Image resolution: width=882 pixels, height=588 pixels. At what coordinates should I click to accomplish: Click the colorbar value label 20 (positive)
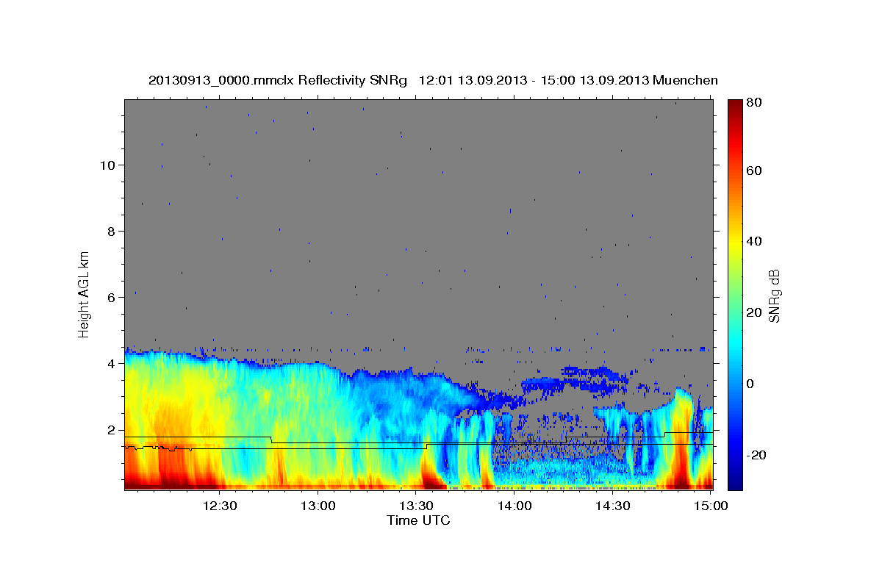point(753,312)
